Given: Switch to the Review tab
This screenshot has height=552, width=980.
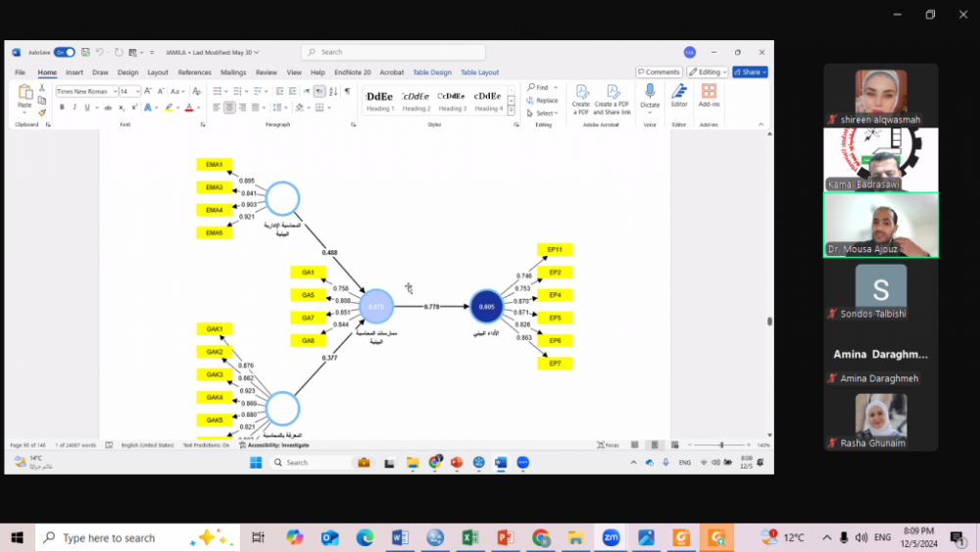Looking at the screenshot, I should (x=267, y=73).
